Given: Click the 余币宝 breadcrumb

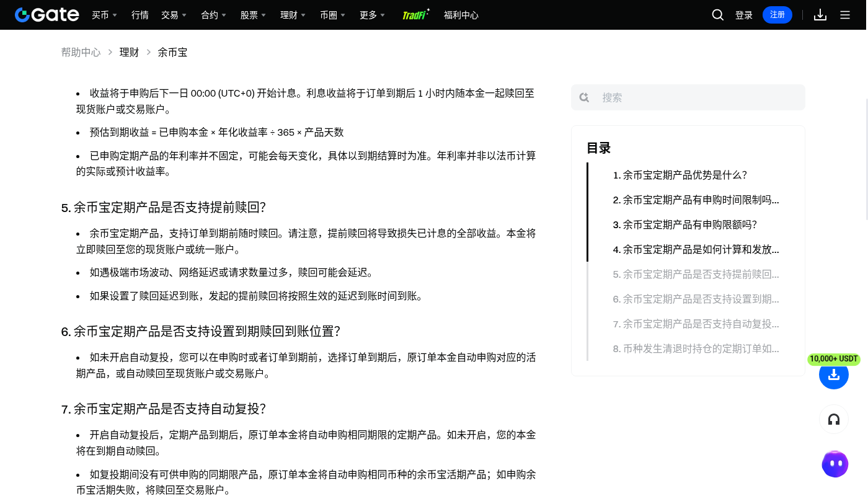Looking at the screenshot, I should click(x=172, y=52).
